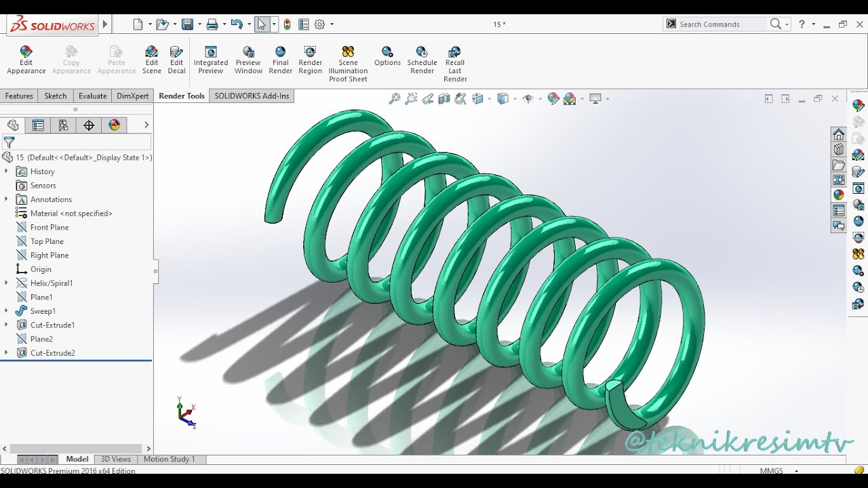Switch to the DimXpert tab
Screen dimensions: 868x488
tap(133, 96)
